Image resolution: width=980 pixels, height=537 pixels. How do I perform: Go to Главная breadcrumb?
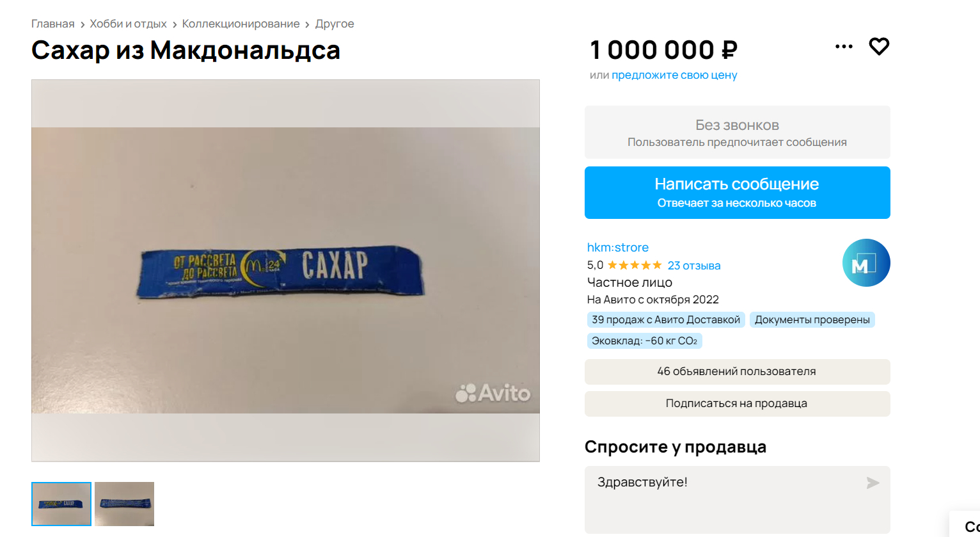[x=53, y=24]
